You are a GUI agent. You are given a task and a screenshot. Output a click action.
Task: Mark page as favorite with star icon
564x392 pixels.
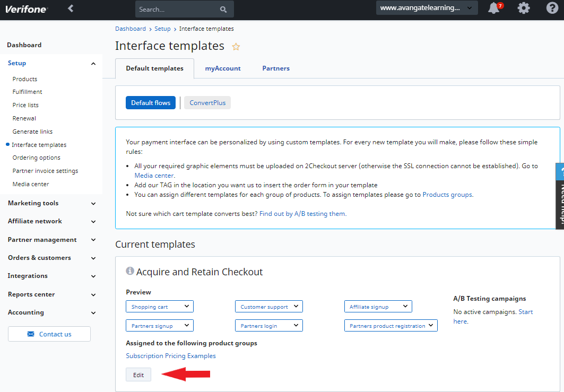click(x=236, y=46)
